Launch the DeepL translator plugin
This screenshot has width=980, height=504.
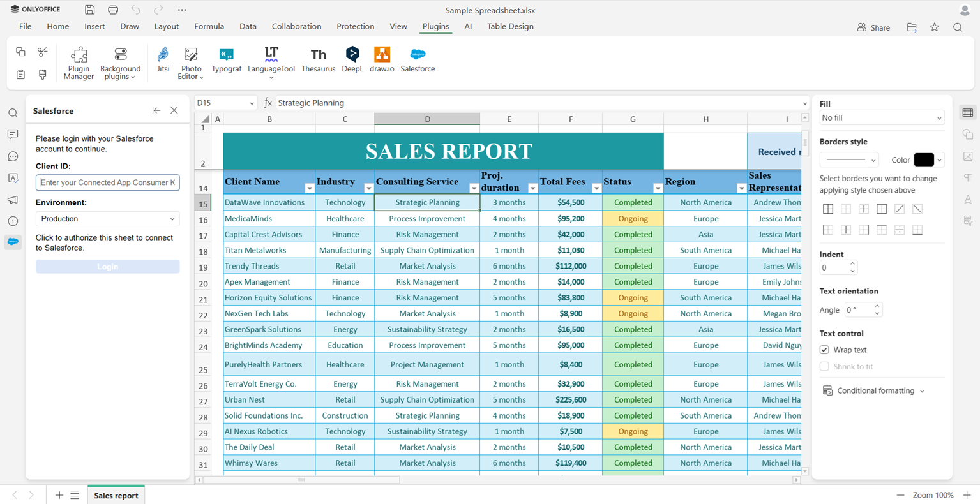click(352, 60)
